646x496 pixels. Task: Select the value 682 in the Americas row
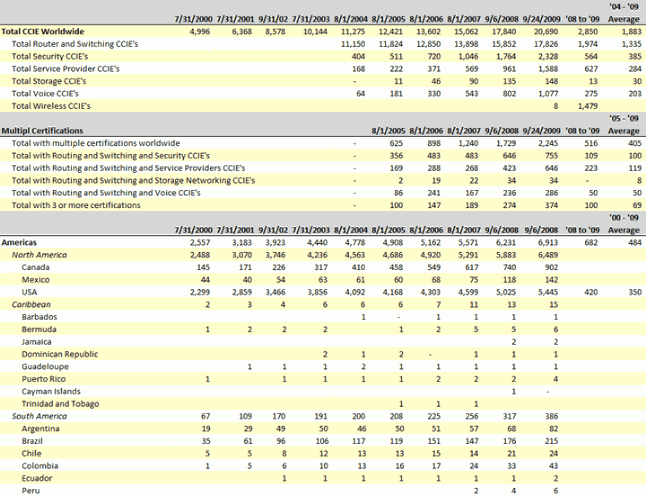[x=591, y=242]
